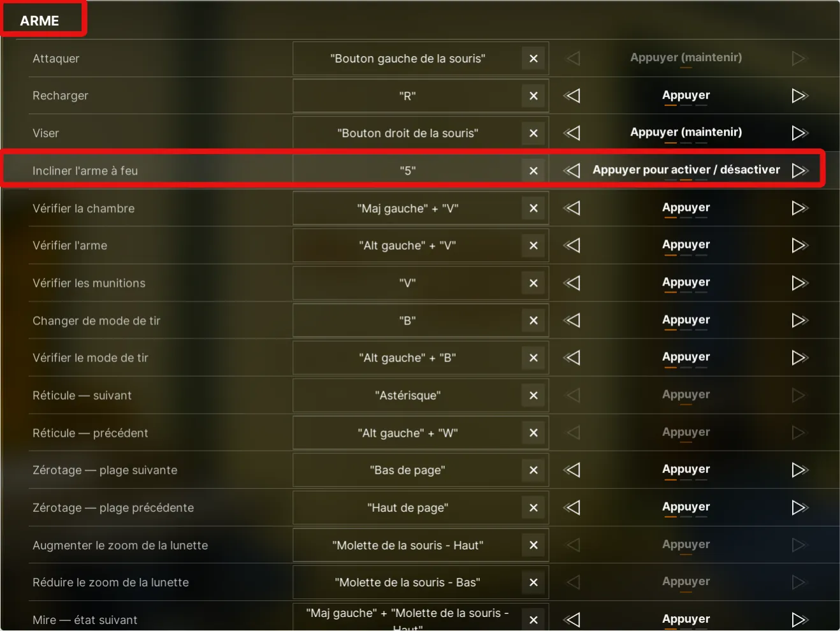Cycle Changer de mode de tir mode left
The height and width of the screenshot is (631, 840).
(x=572, y=320)
